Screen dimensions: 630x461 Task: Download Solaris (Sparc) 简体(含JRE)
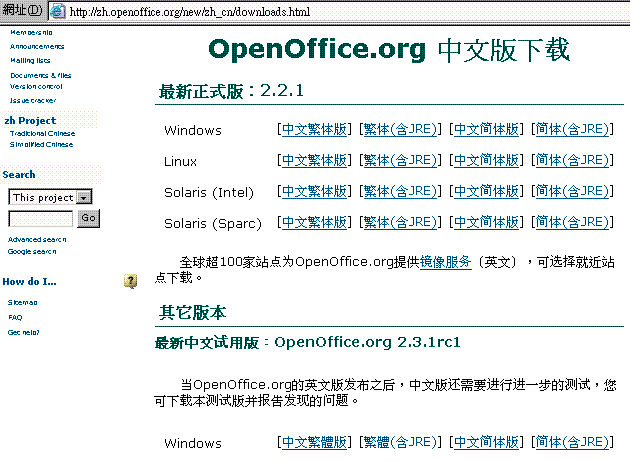pyautogui.click(x=572, y=222)
